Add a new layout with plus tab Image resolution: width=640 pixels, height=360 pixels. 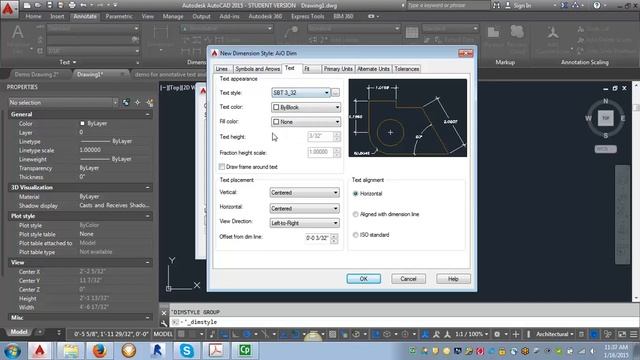tap(40, 332)
